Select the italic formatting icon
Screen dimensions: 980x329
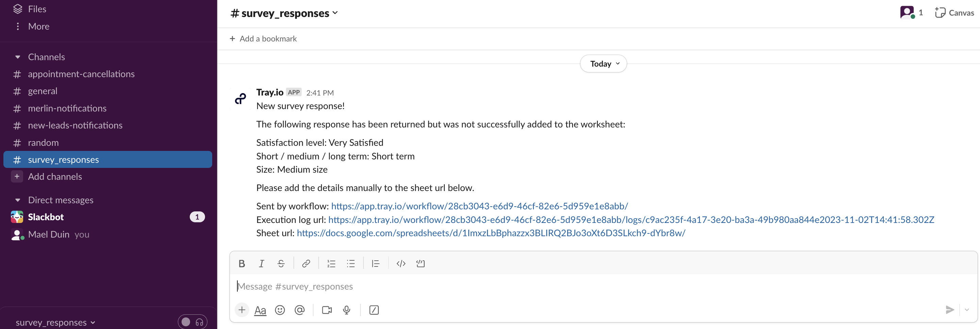click(x=261, y=263)
